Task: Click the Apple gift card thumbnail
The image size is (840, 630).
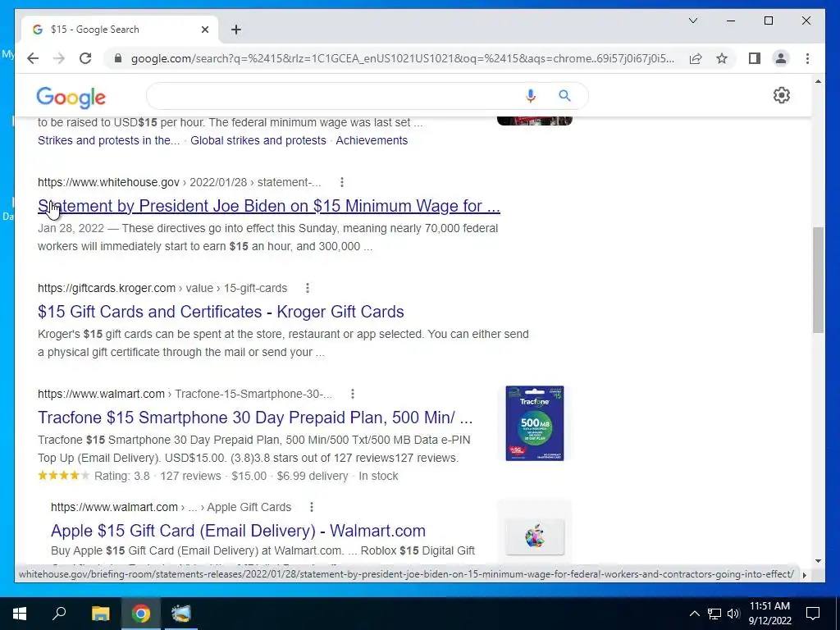Action: (535, 536)
